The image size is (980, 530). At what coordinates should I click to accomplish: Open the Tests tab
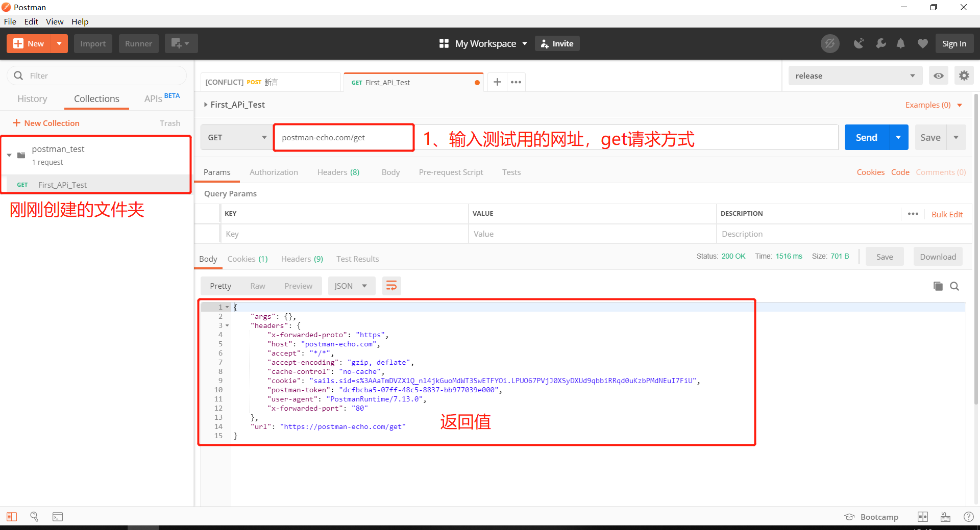click(511, 172)
